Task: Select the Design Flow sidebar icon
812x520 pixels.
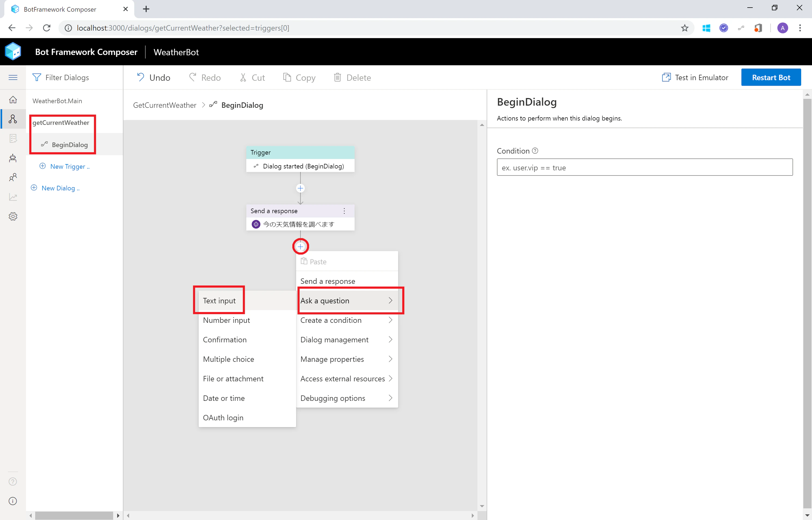Action: click(x=13, y=119)
